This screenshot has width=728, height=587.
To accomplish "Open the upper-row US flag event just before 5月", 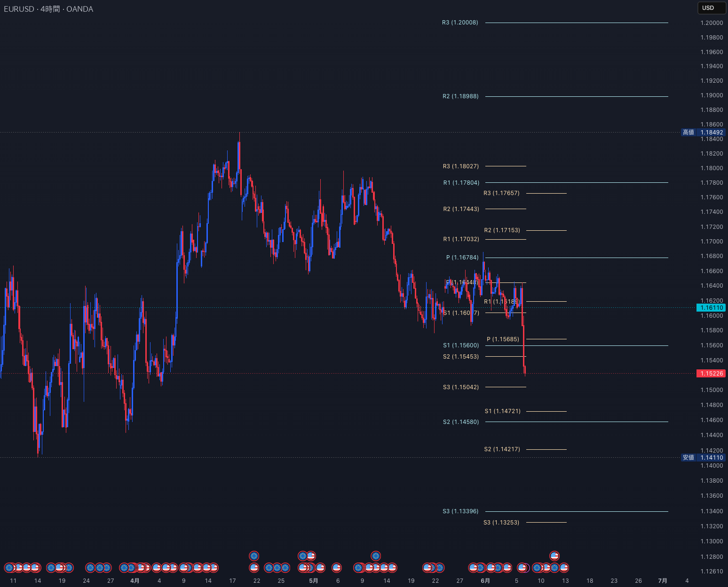I will [x=311, y=556].
